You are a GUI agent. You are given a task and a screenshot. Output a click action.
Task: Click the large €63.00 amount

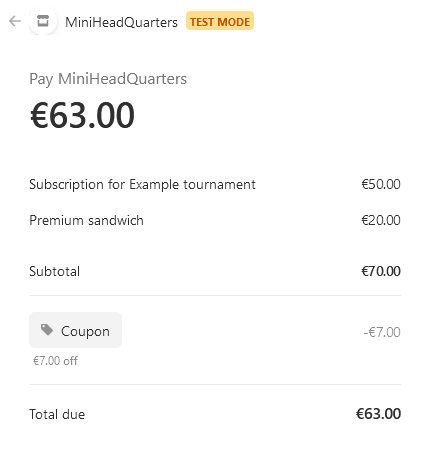pos(82,115)
